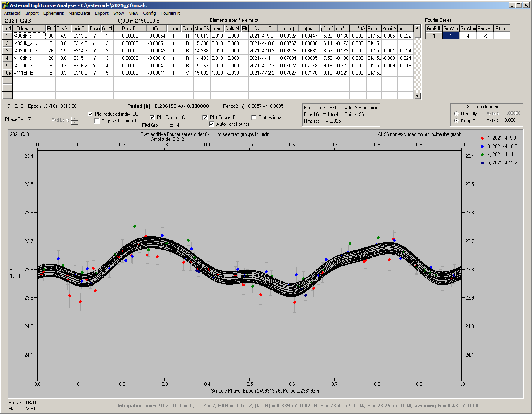This screenshot has width=532, height=414.
Task: Toggle Plot Comp. LC checkbox
Action: pyautogui.click(x=152, y=117)
